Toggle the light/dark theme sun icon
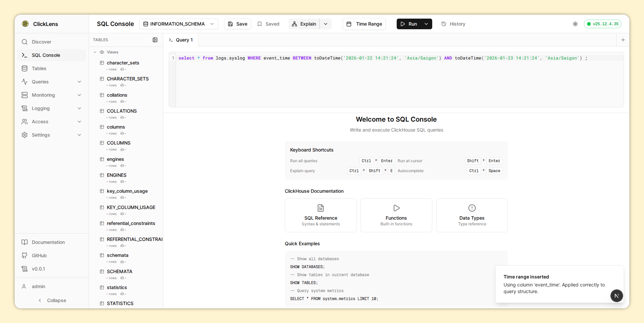This screenshot has width=644, height=323. (x=575, y=24)
